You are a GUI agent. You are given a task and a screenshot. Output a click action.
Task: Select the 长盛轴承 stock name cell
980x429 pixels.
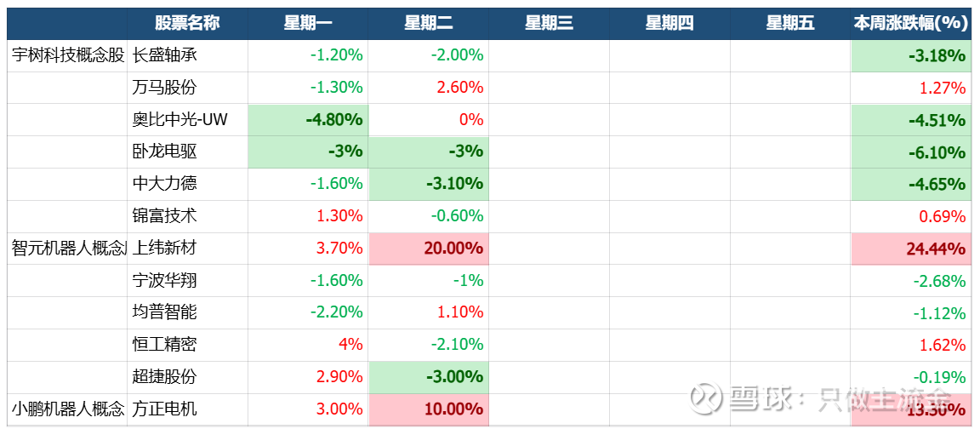(187, 55)
